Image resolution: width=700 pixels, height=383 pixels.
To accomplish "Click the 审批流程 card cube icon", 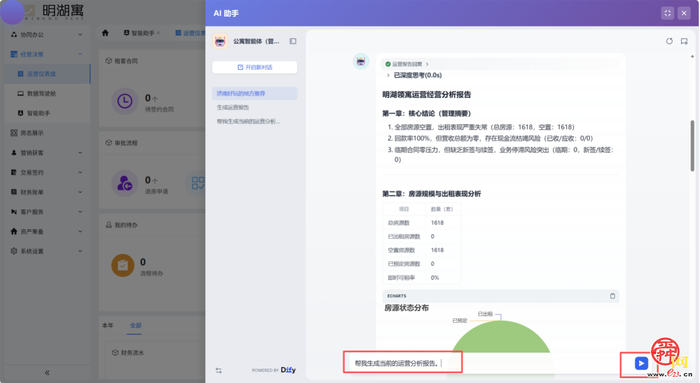I will coord(108,143).
